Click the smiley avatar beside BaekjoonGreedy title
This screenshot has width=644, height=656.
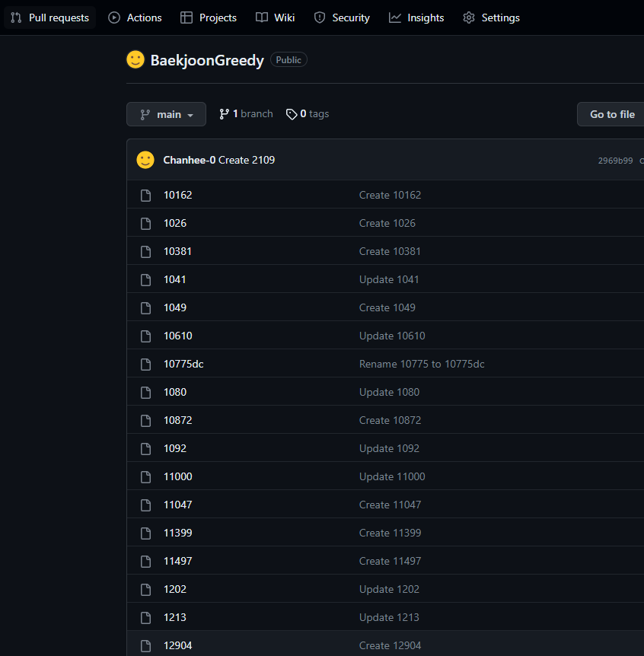tap(135, 60)
